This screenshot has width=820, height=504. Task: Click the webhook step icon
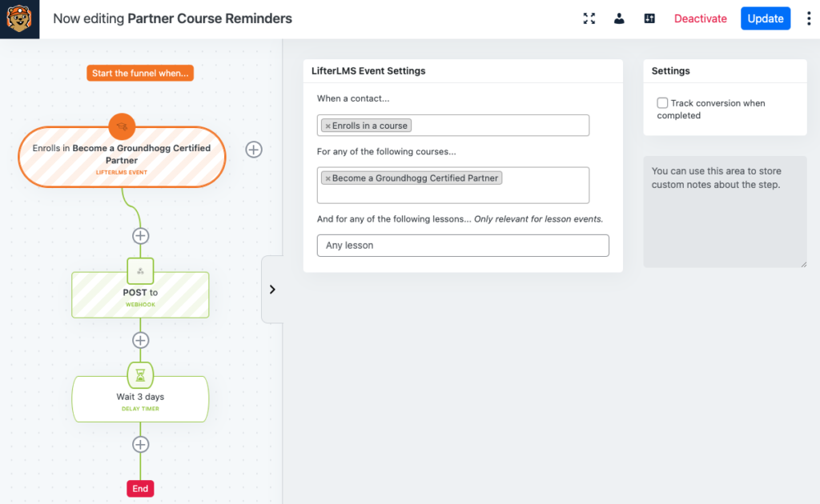pyautogui.click(x=140, y=270)
